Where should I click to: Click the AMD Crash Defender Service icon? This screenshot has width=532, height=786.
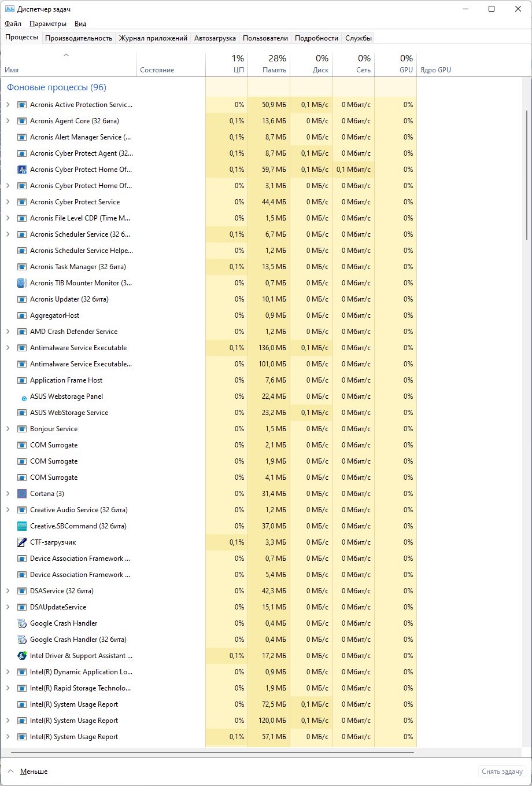(x=22, y=332)
